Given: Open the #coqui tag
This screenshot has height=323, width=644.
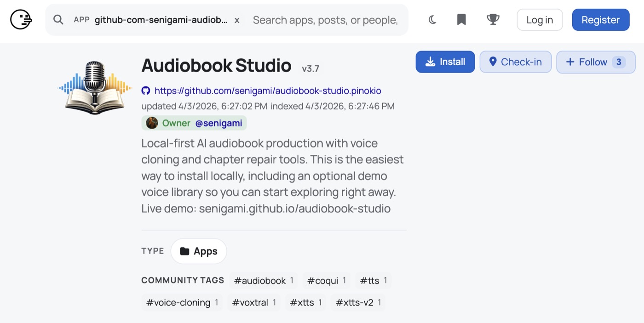Looking at the screenshot, I should click(327, 280).
